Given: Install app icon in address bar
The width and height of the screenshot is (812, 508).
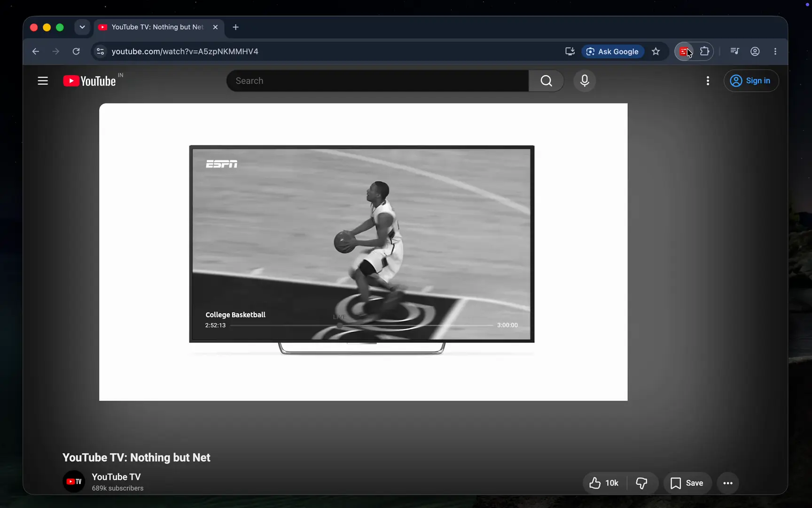Looking at the screenshot, I should point(570,52).
